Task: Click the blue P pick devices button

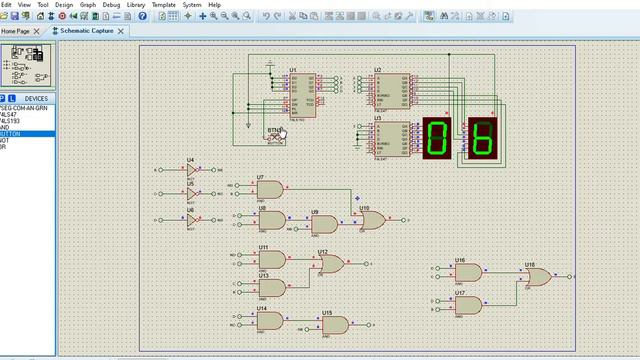Action: point(2,99)
